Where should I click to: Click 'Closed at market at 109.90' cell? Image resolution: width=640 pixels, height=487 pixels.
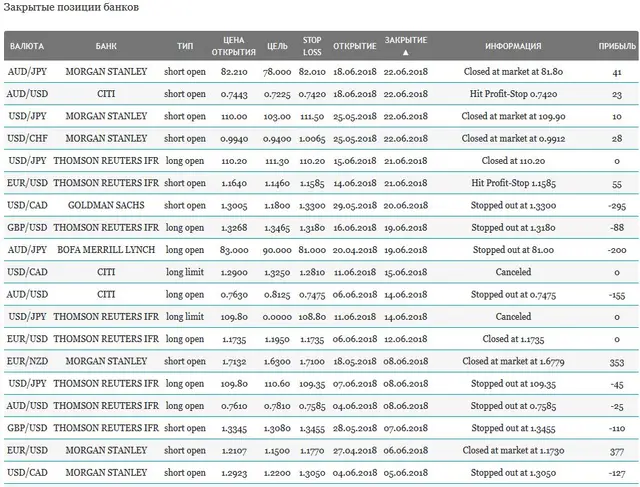click(513, 116)
